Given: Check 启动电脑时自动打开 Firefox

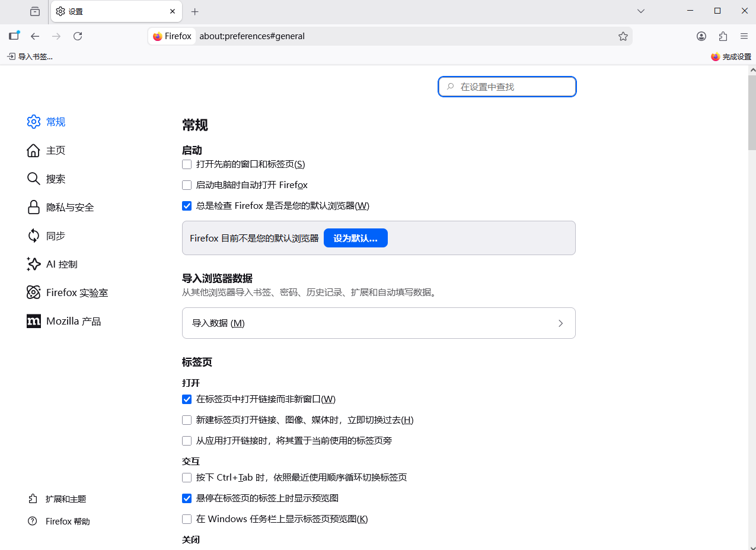Looking at the screenshot, I should (187, 185).
